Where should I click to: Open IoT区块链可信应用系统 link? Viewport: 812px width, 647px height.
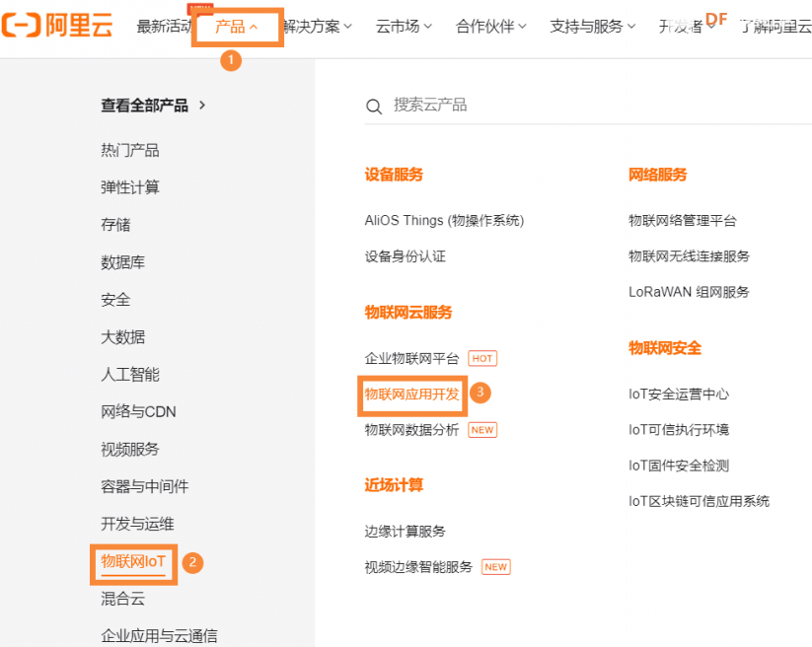(x=700, y=502)
